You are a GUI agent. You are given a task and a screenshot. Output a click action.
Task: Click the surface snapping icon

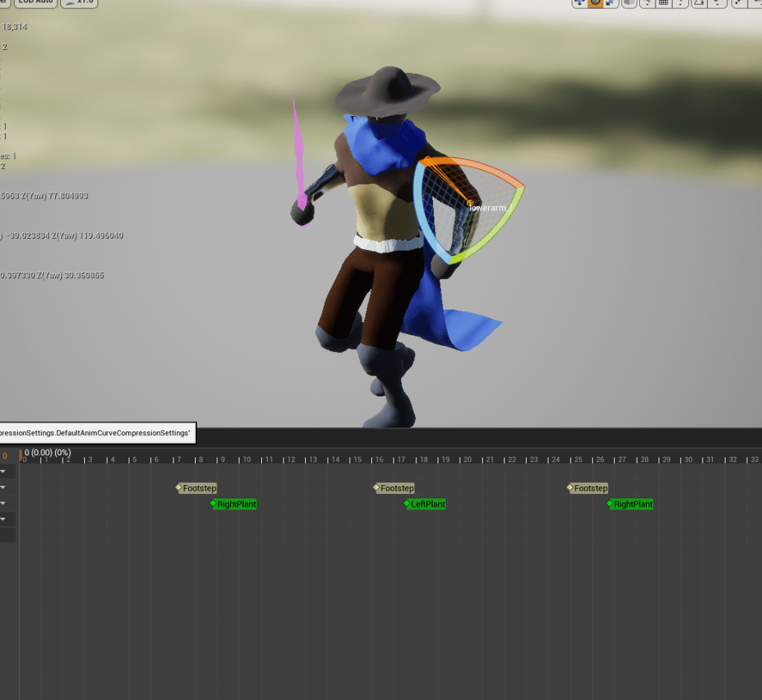click(x=647, y=3)
